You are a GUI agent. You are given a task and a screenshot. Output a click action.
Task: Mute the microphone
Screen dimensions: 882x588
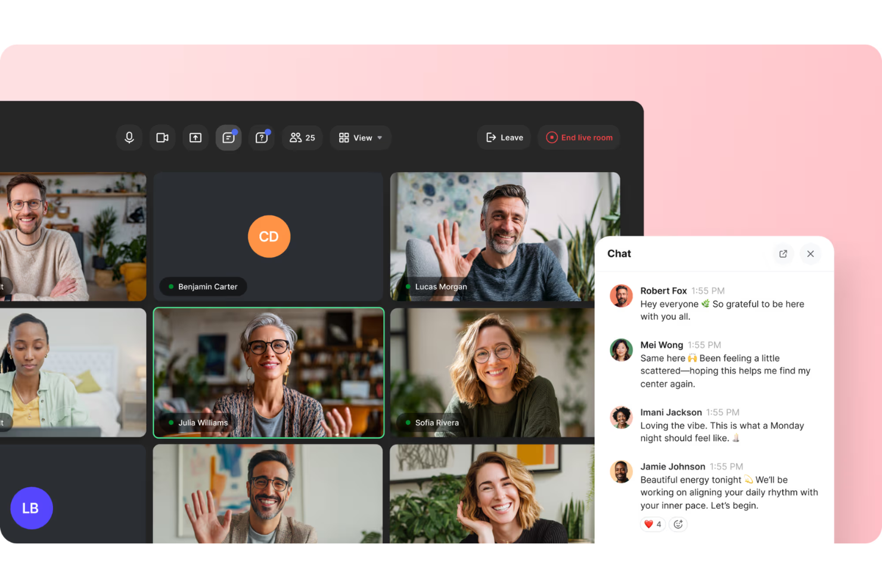129,138
